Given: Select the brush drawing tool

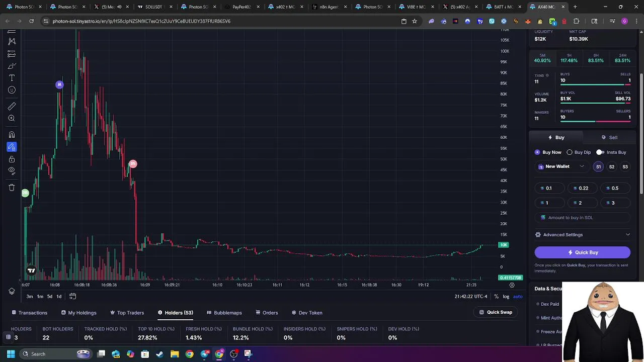Looking at the screenshot, I should 12,66.
